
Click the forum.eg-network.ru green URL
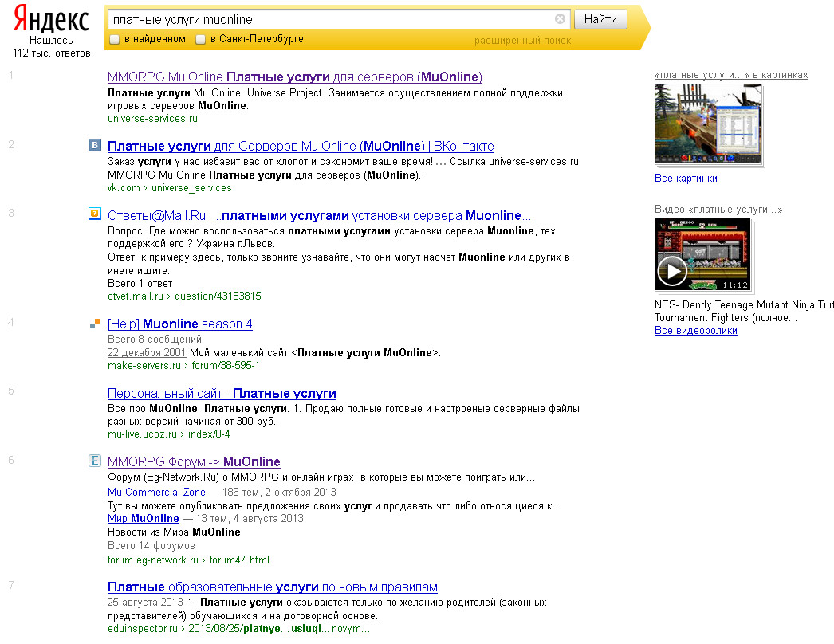[152, 560]
